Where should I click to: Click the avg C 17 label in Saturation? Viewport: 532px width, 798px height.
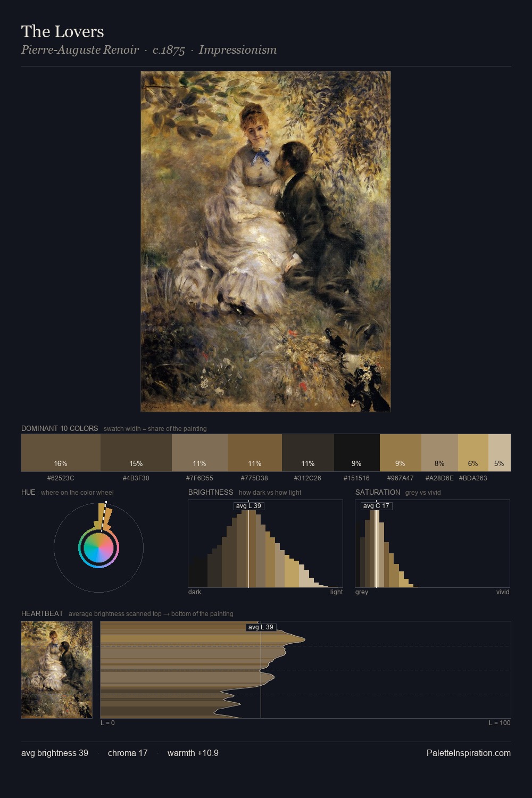(x=376, y=506)
